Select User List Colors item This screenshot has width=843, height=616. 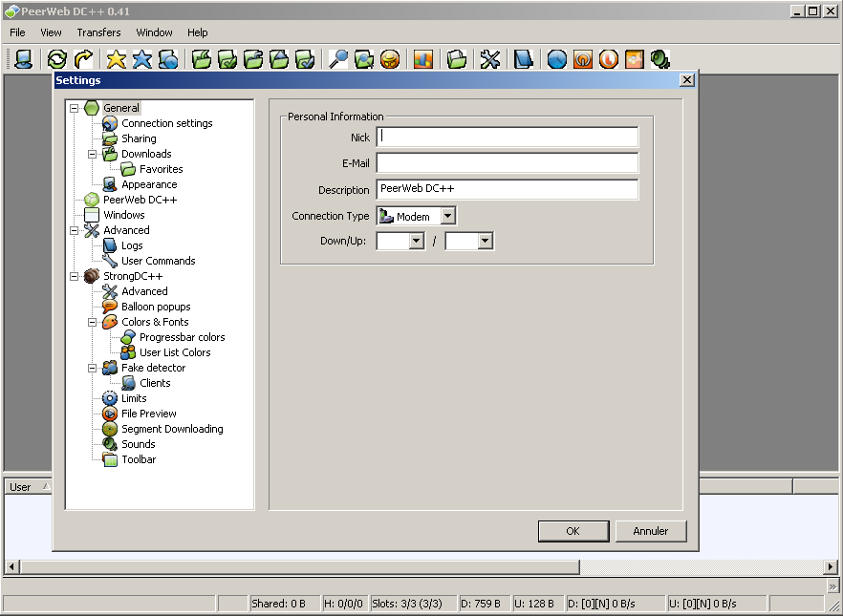pos(175,352)
